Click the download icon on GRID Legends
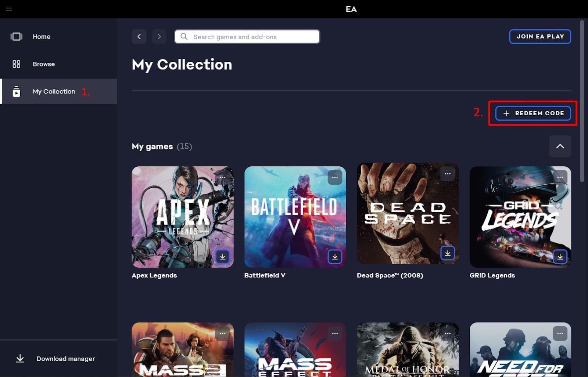588x377 pixels. [x=560, y=257]
